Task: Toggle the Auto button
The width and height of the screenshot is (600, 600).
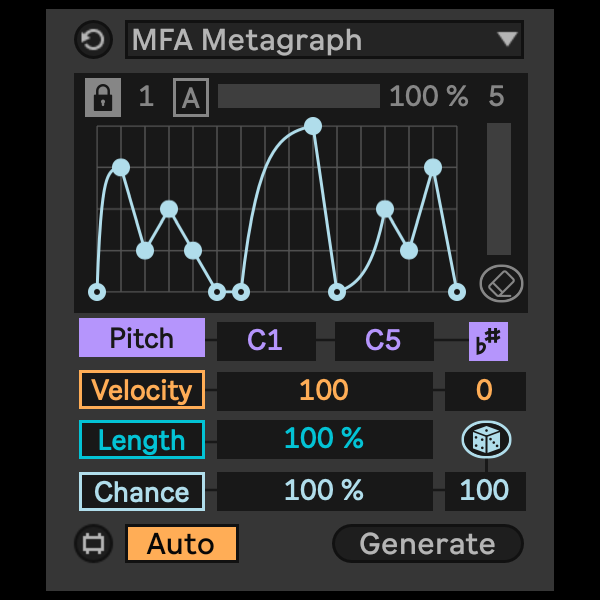Action: (x=182, y=544)
